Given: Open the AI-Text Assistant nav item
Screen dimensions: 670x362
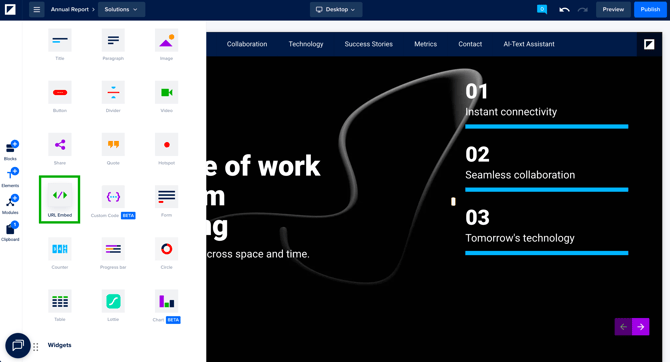Looking at the screenshot, I should coord(529,44).
